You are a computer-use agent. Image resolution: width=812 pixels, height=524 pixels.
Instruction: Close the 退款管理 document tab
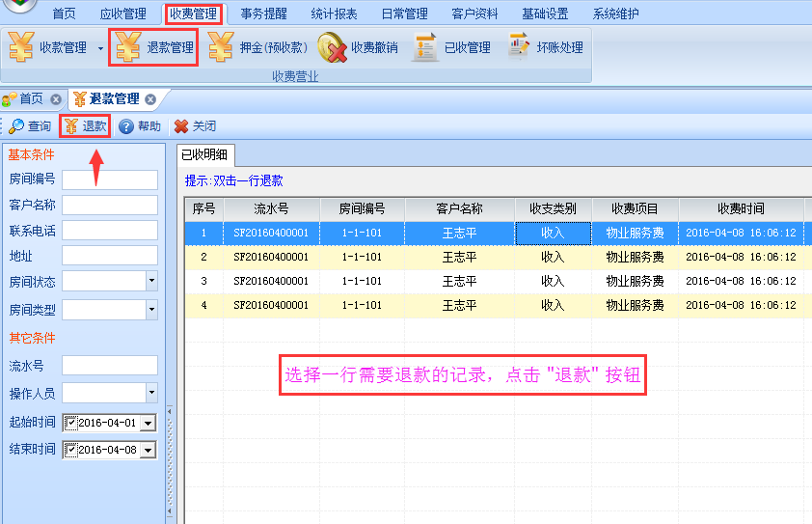pos(150,99)
